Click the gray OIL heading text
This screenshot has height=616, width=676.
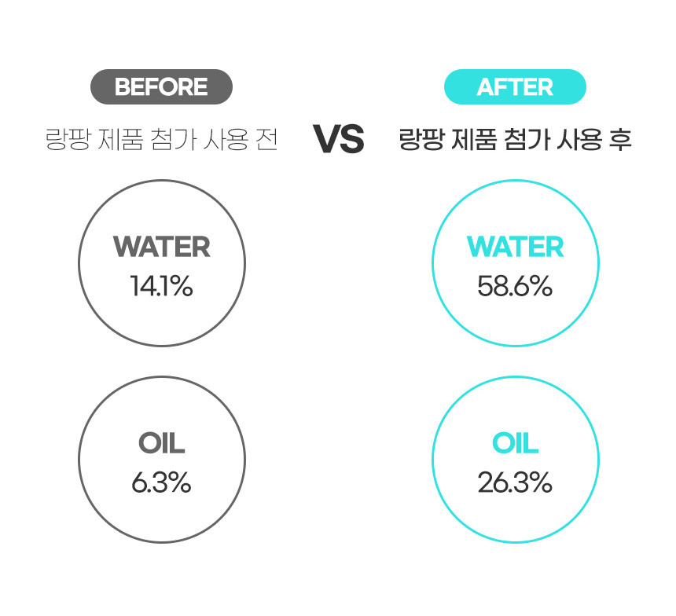[162, 444]
